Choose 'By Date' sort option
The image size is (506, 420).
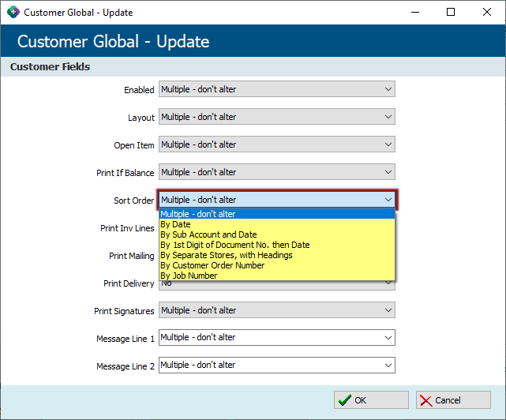[x=277, y=224]
